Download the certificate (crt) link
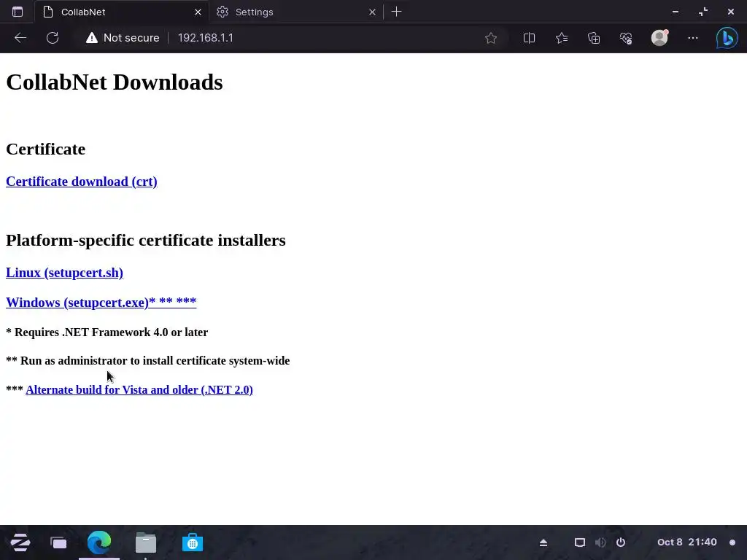Image resolution: width=747 pixels, height=560 pixels. [x=82, y=182]
